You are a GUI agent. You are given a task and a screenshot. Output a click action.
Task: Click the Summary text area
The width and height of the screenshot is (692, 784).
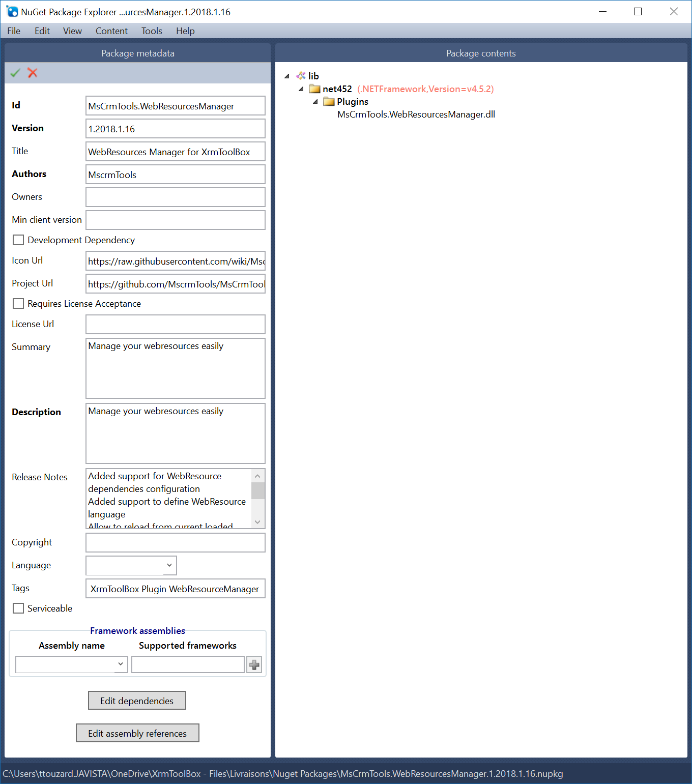tap(176, 368)
